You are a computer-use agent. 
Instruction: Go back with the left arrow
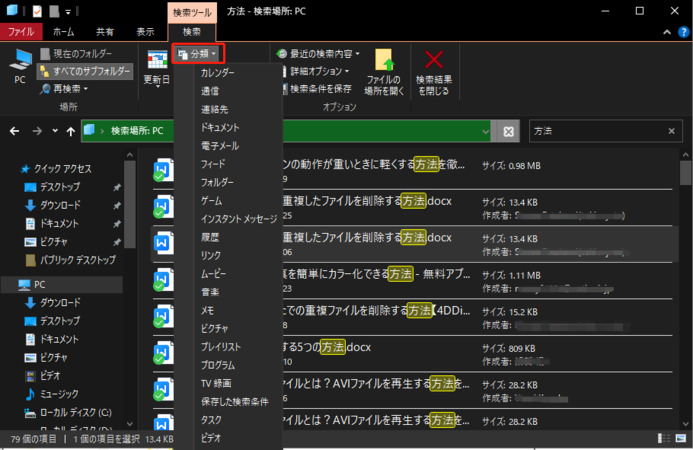15,131
